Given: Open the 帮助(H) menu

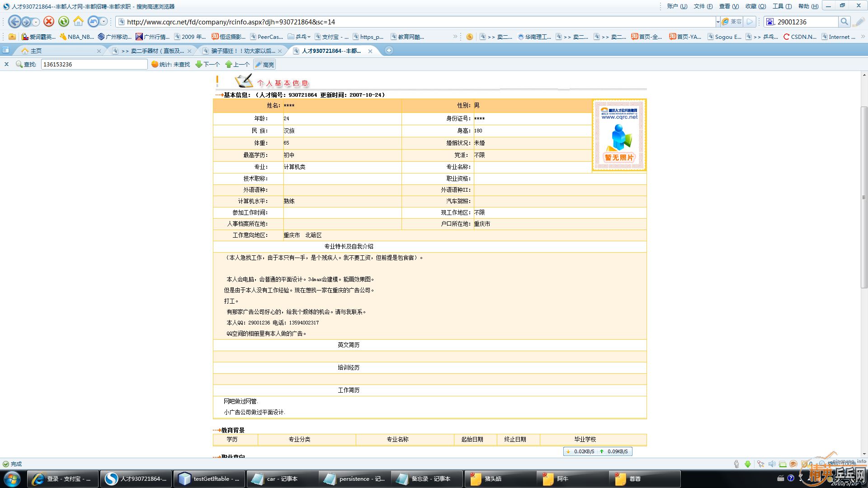Looking at the screenshot, I should [x=808, y=6].
